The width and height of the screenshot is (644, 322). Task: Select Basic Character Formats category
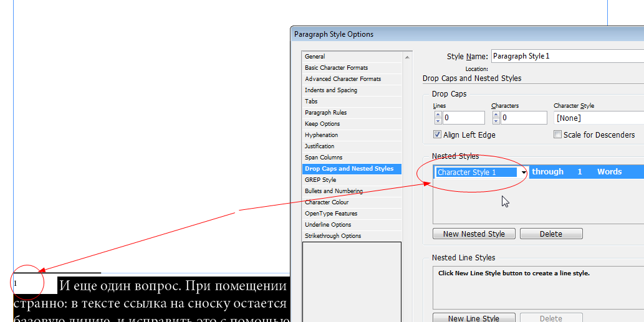[352, 68]
